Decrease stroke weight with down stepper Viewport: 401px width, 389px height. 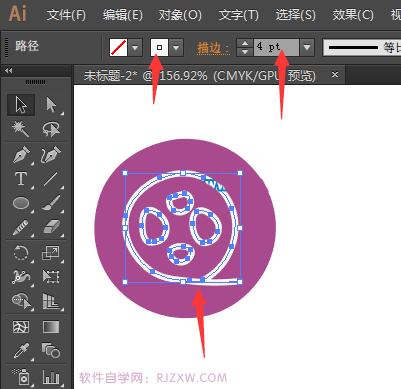245,52
